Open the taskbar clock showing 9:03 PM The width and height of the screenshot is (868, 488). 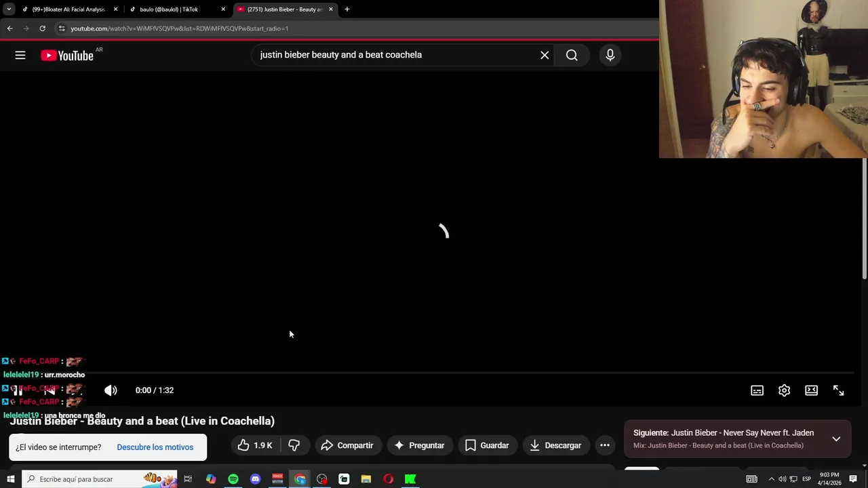(829, 479)
